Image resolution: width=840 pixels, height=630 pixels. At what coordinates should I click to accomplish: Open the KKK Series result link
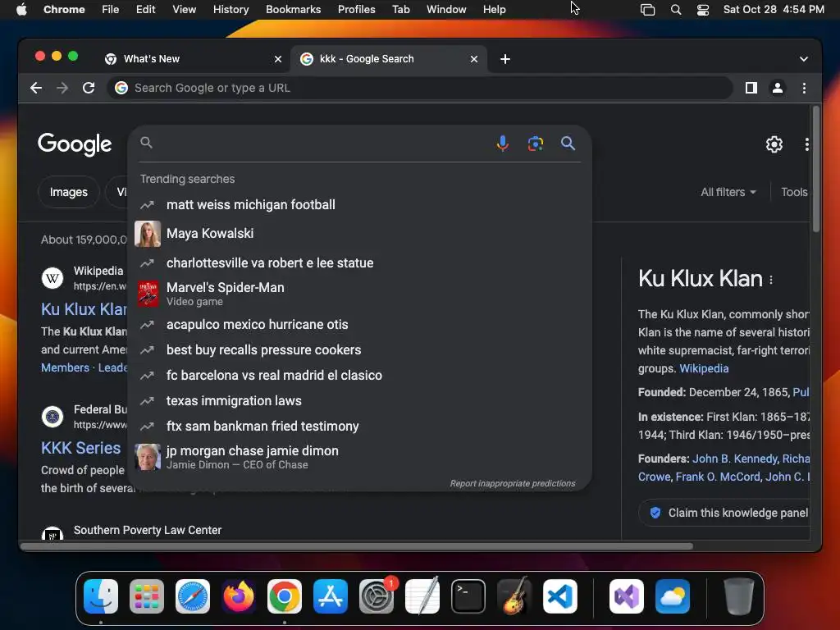(81, 448)
